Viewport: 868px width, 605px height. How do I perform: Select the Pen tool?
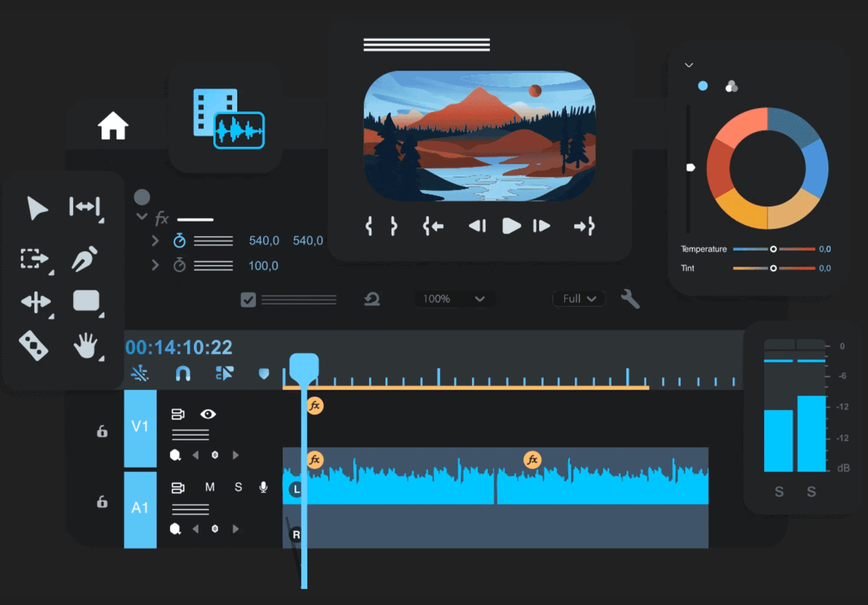[x=85, y=258]
